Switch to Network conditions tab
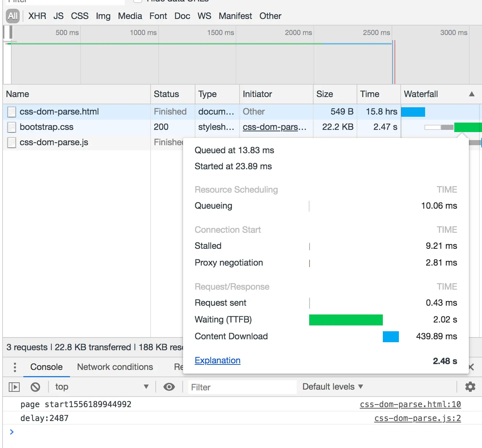Image resolution: width=482 pixels, height=448 pixels. pos(115,367)
